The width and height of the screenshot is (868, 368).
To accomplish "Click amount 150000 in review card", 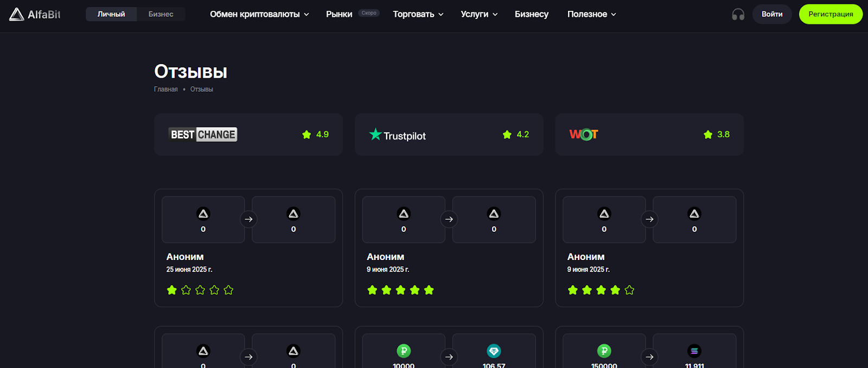I will tap(604, 365).
